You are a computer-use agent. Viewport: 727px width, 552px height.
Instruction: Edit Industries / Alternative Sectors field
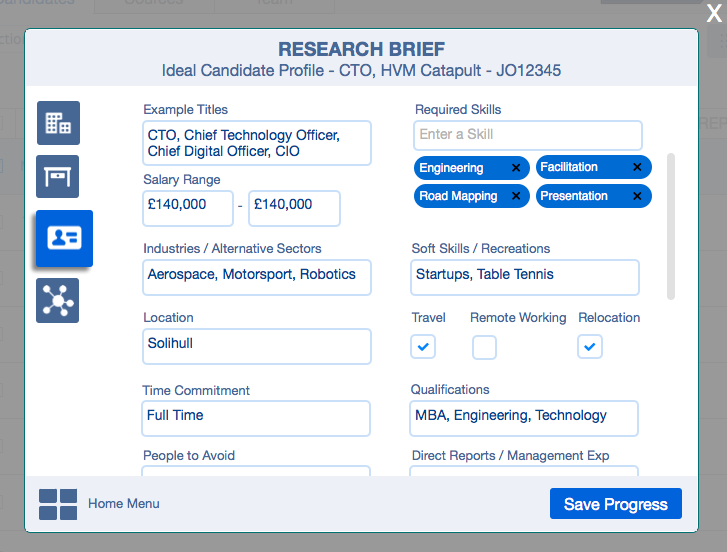tap(257, 277)
